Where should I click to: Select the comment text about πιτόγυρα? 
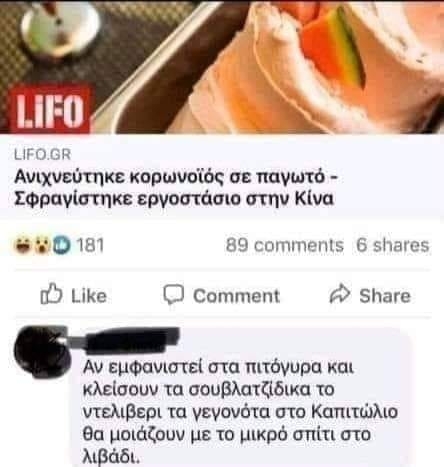(x=240, y=412)
